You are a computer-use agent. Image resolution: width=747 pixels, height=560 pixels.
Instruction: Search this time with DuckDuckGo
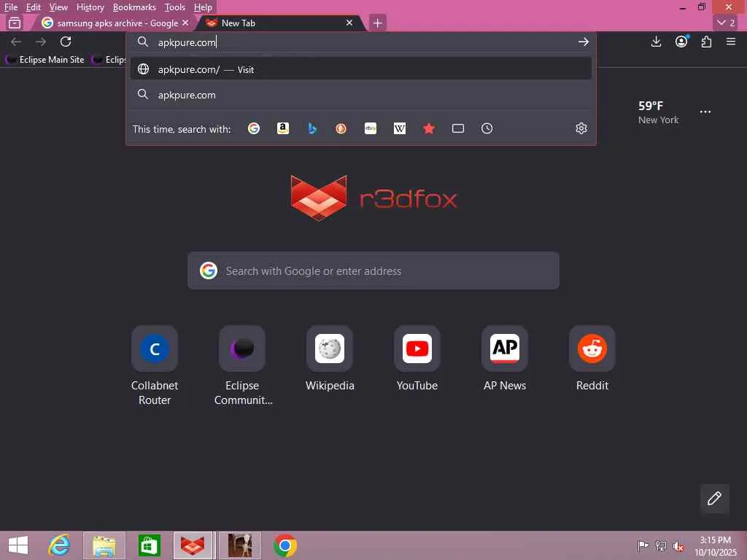[341, 128]
